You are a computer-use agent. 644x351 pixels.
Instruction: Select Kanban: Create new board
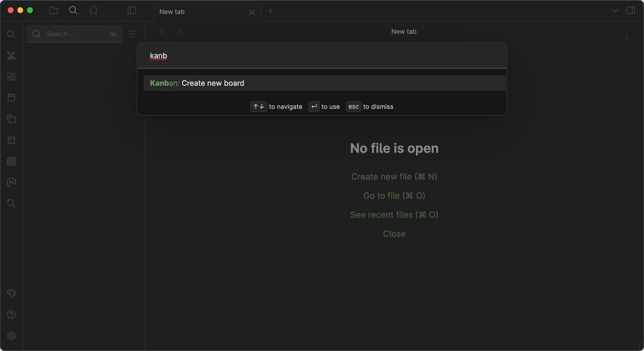tap(324, 83)
